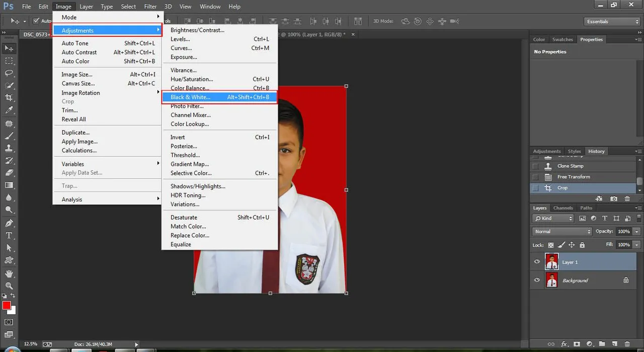Create new snapshot in History panel
The width and height of the screenshot is (644, 352).
click(614, 199)
